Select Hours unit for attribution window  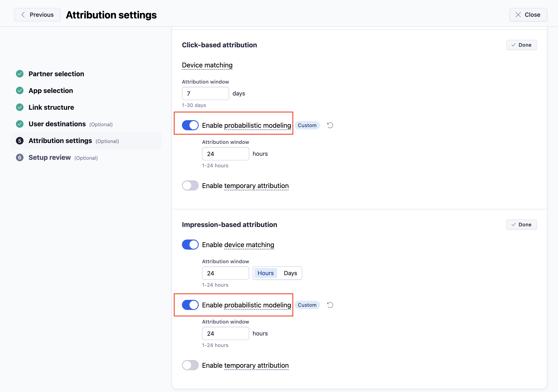[x=265, y=273]
